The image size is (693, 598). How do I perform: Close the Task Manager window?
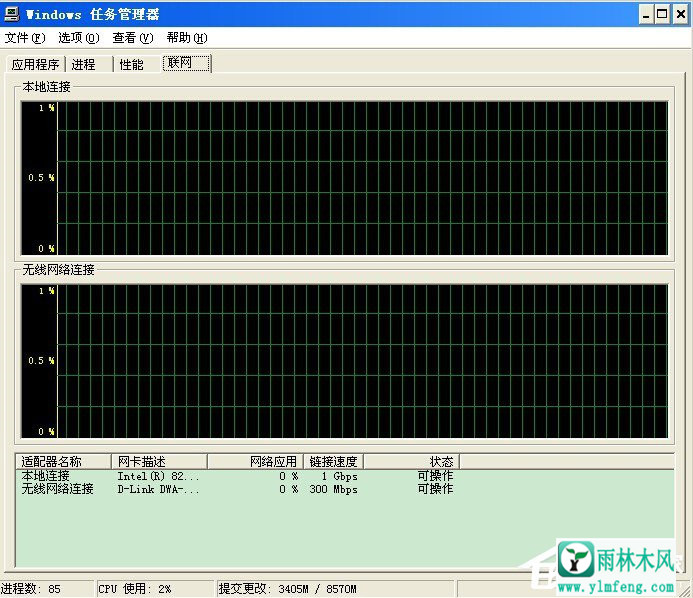tap(681, 14)
